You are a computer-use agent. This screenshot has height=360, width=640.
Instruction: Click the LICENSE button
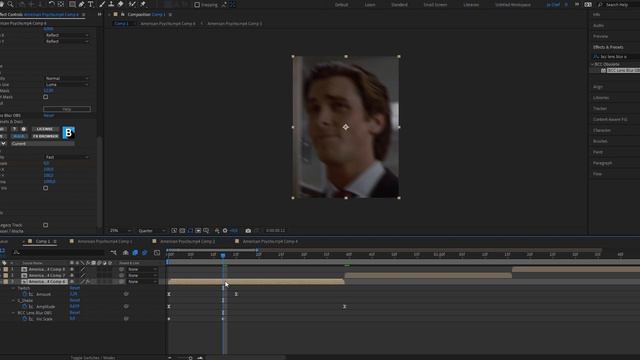[x=44, y=129]
